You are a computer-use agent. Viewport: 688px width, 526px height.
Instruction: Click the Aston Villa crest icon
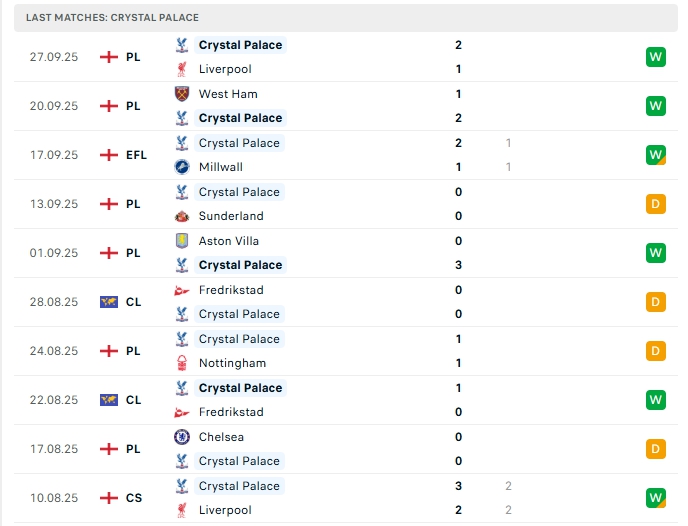[182, 241]
